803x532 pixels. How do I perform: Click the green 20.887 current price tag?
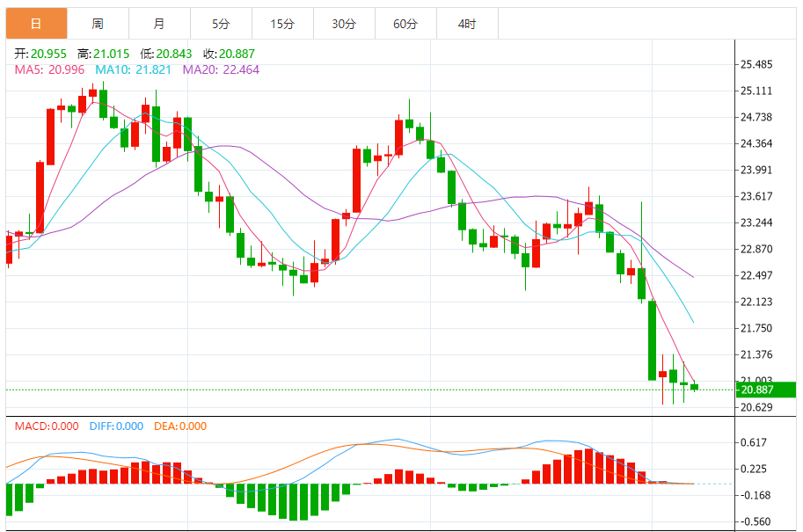pos(766,390)
